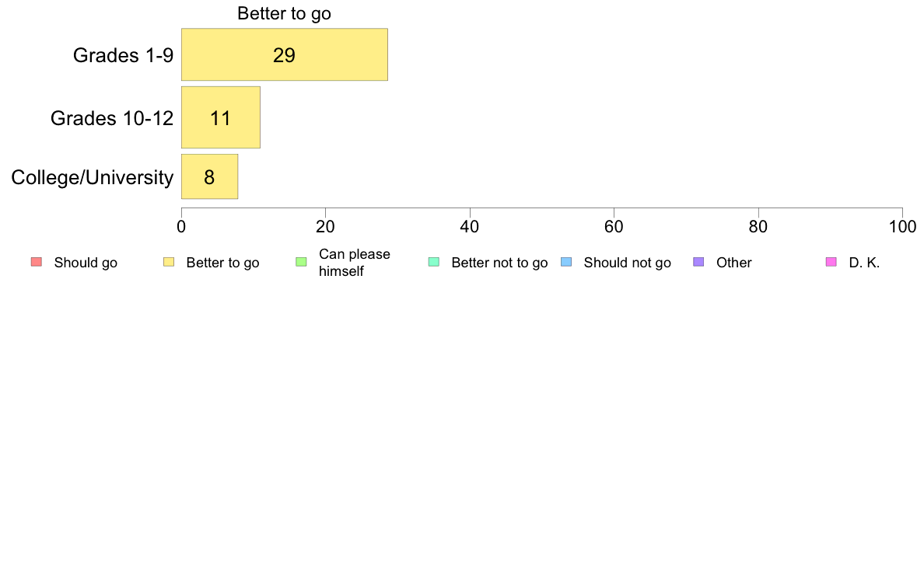Screen dimensions: 924x572
Task: Select the Should not go legend label
Action: pos(628,263)
